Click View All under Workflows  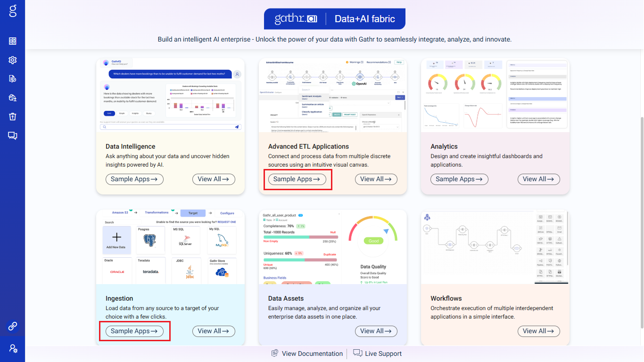tap(538, 331)
